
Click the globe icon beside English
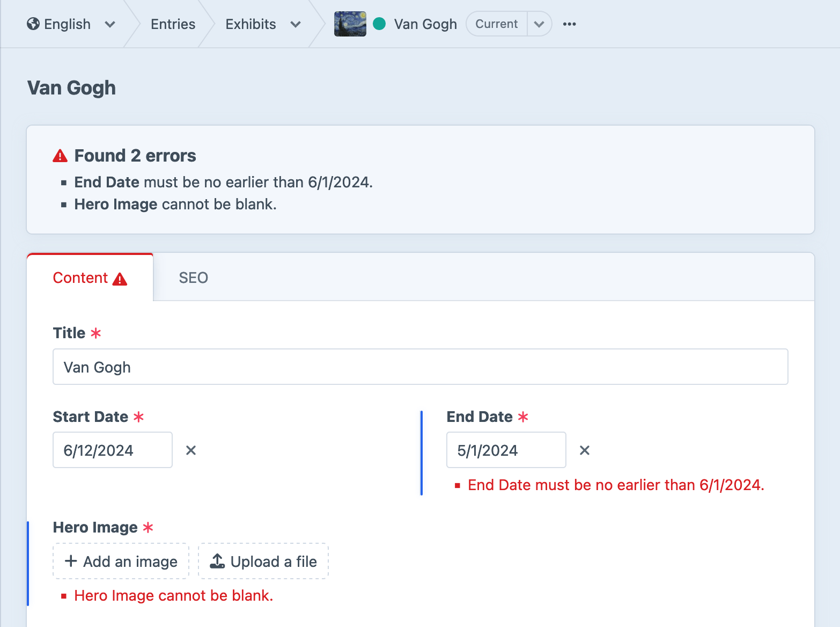(33, 24)
